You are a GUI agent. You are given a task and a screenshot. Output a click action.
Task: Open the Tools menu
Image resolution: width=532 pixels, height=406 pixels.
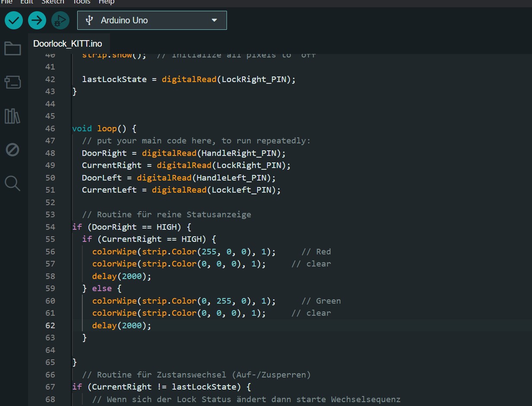click(x=81, y=2)
